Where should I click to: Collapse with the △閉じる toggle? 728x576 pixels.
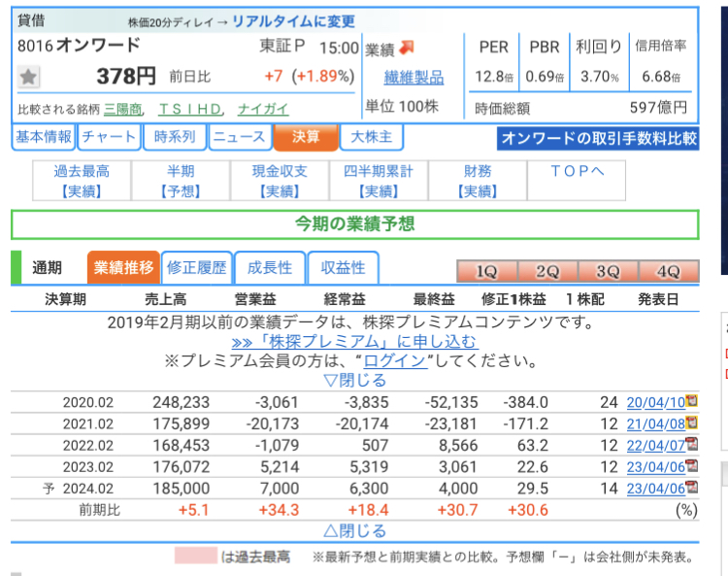tap(355, 530)
